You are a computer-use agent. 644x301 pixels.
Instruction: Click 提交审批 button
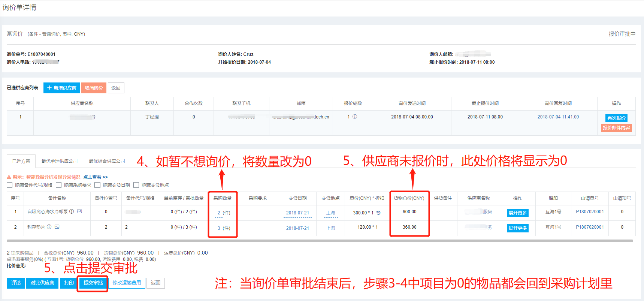pyautogui.click(x=93, y=283)
